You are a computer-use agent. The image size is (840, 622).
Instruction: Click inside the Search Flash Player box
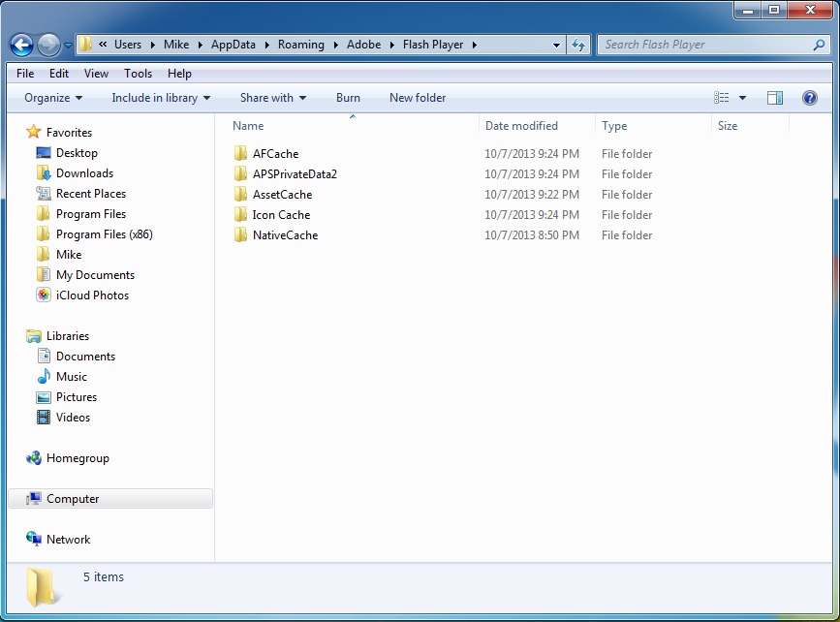coord(698,45)
